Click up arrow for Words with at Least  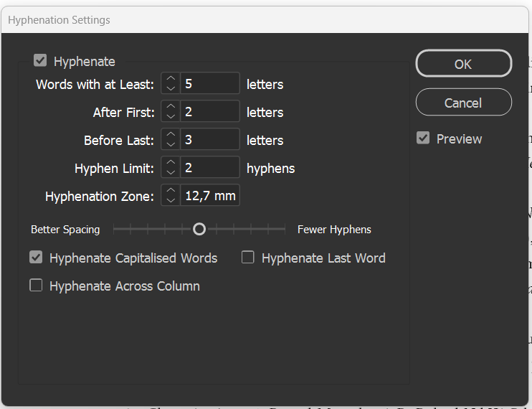(x=171, y=79)
